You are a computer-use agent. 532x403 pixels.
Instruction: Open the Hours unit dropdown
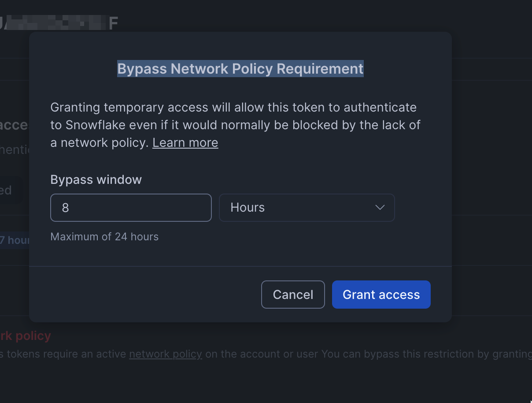pyautogui.click(x=307, y=208)
